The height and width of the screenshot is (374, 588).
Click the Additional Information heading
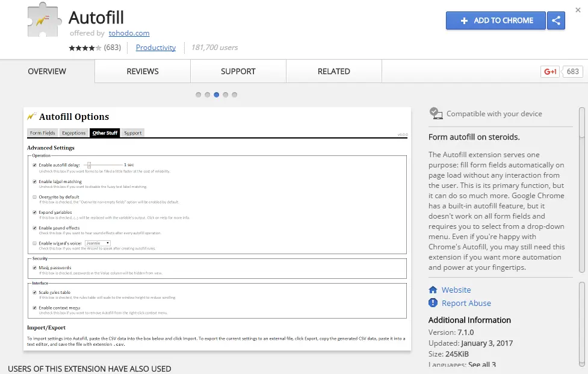[469, 320]
